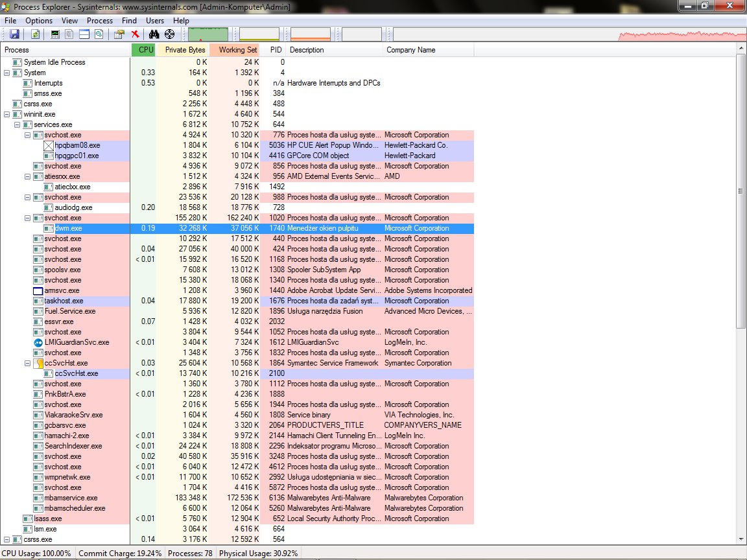Click the yellow commit history mini graph
Viewport: 747px width, 560px height.
(259, 34)
